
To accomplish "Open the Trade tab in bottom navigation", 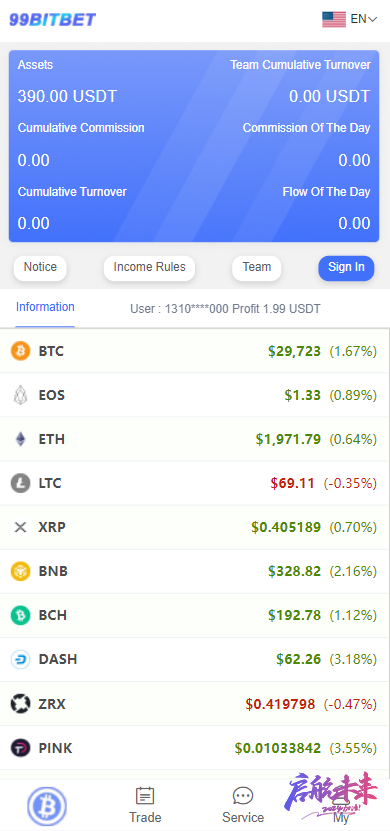I will (x=145, y=805).
